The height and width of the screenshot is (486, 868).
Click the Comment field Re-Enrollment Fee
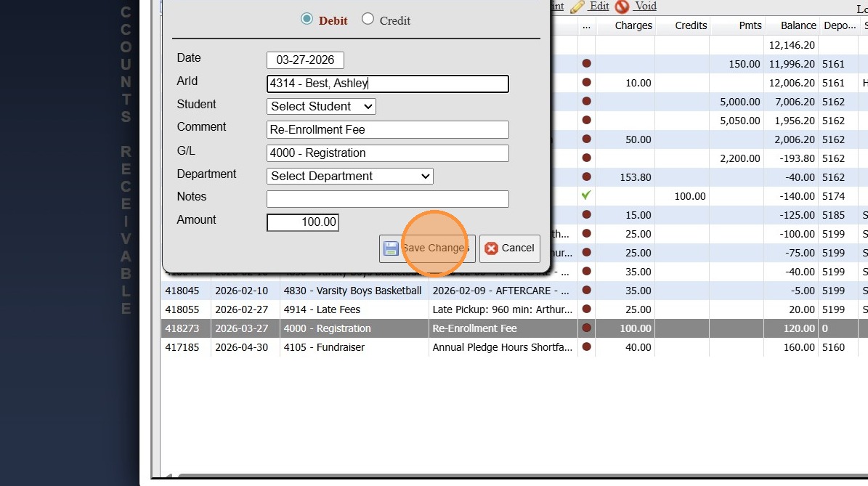pos(387,129)
